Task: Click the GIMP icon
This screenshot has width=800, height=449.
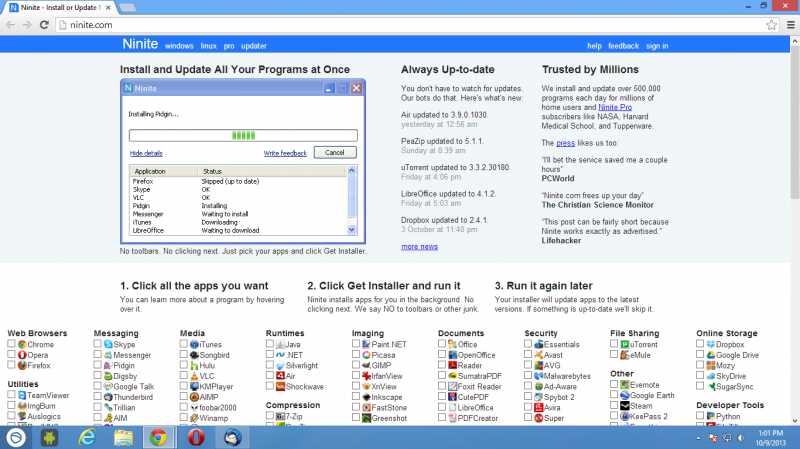Action: pyautogui.click(x=366, y=365)
